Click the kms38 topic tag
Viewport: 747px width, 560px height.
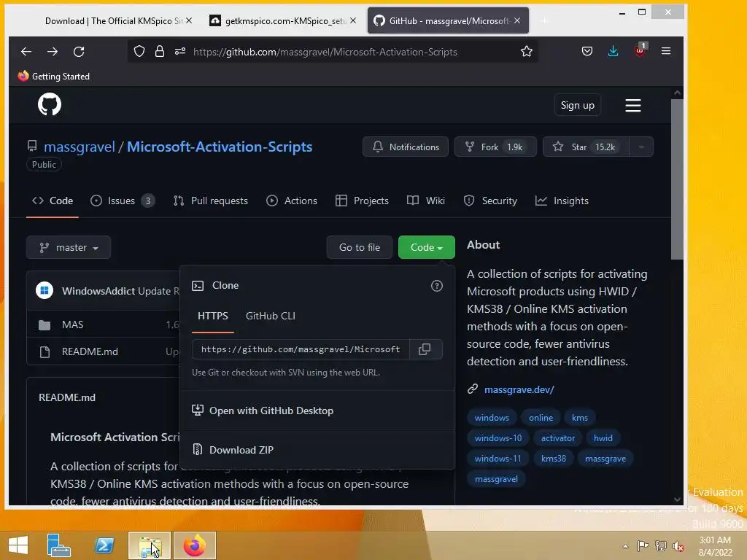click(553, 459)
